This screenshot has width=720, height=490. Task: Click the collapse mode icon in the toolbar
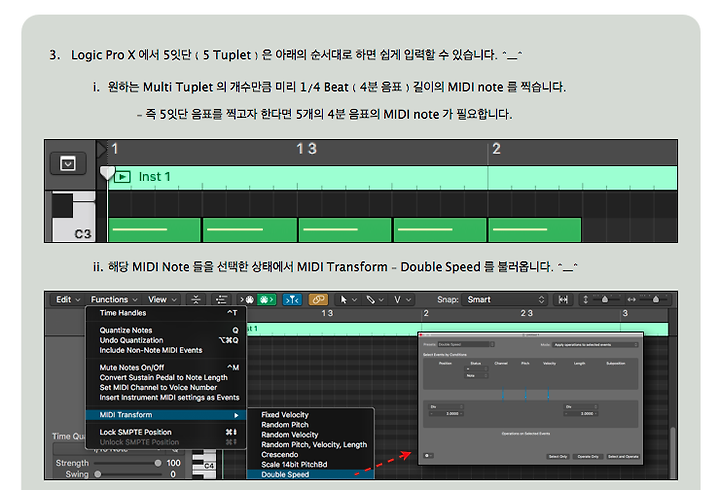coord(196,299)
